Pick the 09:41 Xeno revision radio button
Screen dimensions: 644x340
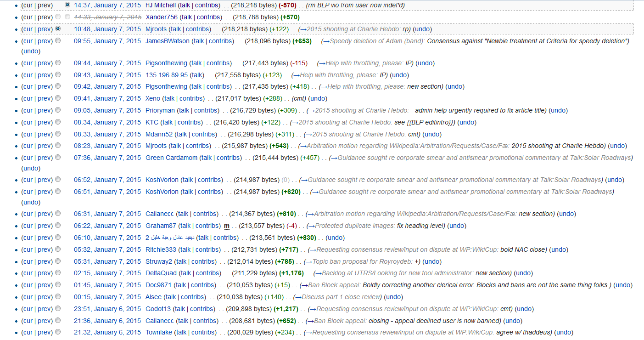(x=58, y=98)
